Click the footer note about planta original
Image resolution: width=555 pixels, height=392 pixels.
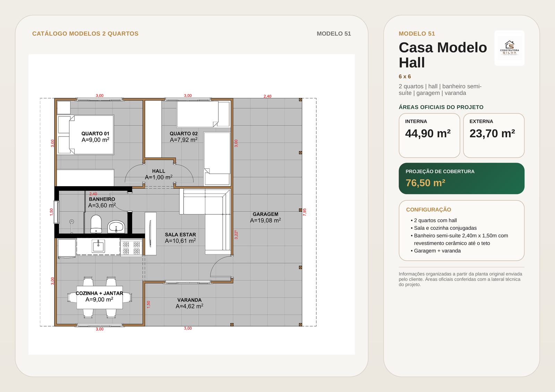click(x=461, y=279)
